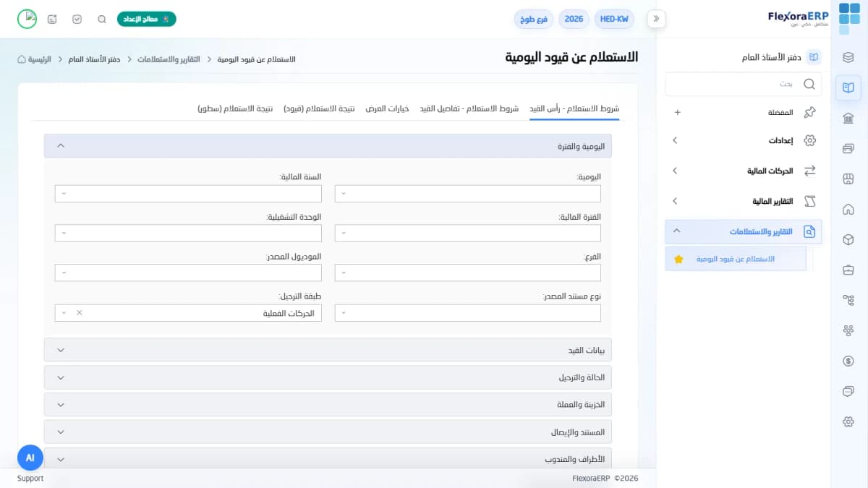This screenshot has height=488, width=868.
Task: Open the الفرع dropdown
Action: point(467,273)
